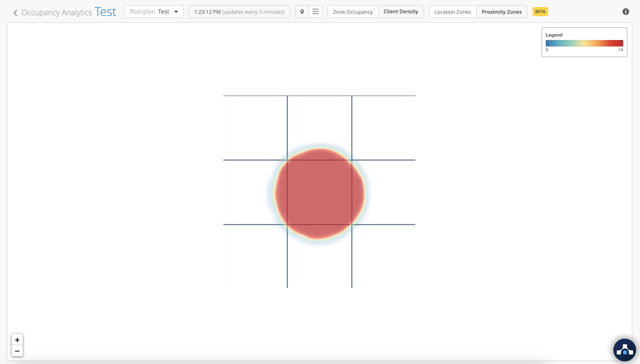Click the legend color gradient bar

pos(584,43)
